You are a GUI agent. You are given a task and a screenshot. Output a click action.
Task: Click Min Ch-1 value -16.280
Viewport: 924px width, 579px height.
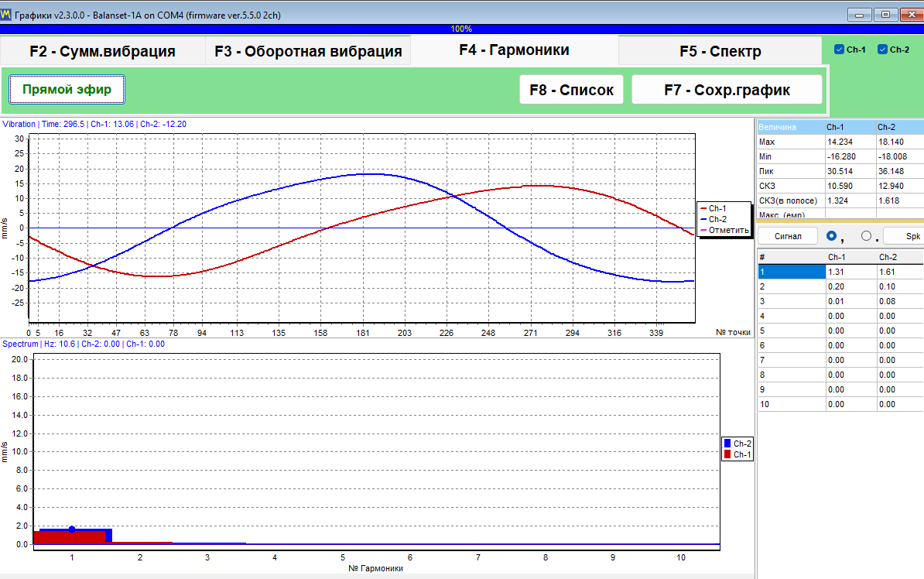(850, 156)
